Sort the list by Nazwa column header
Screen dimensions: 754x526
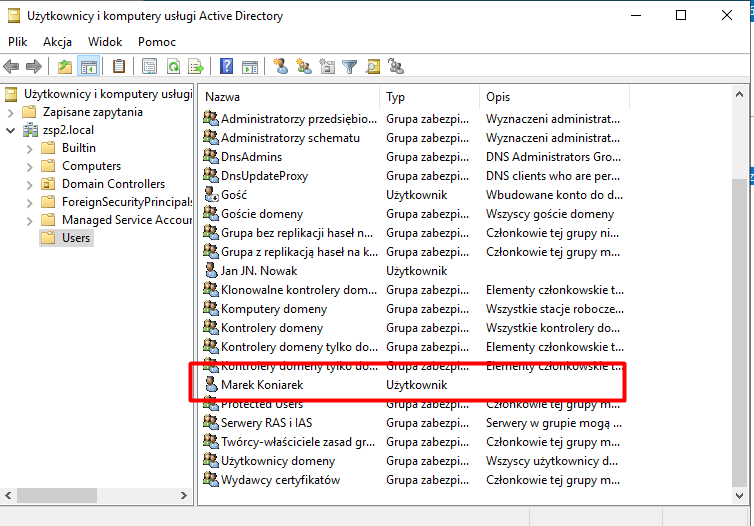click(290, 97)
